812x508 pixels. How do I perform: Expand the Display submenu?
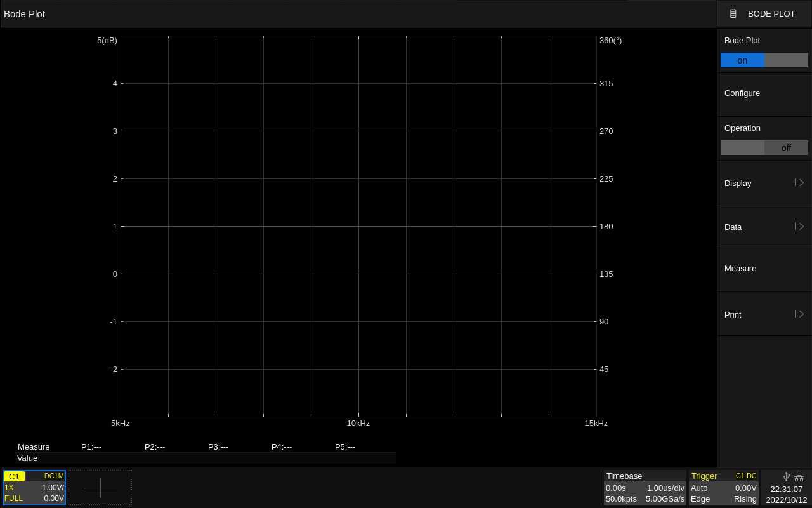point(799,183)
